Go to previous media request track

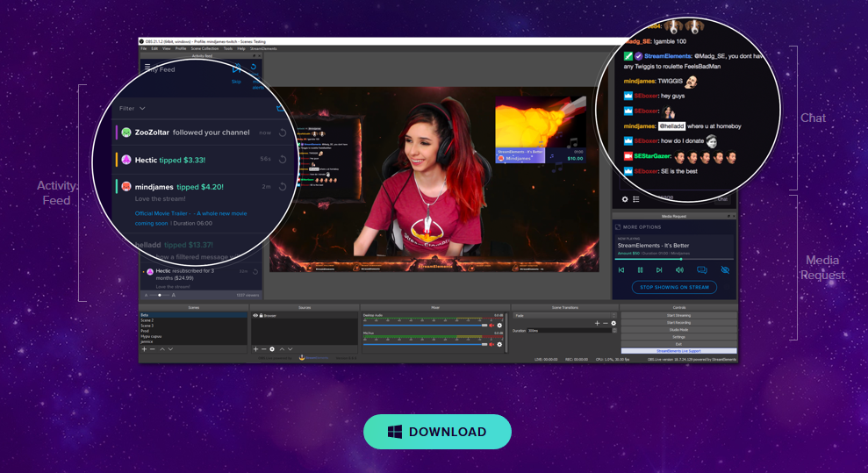[x=621, y=270]
